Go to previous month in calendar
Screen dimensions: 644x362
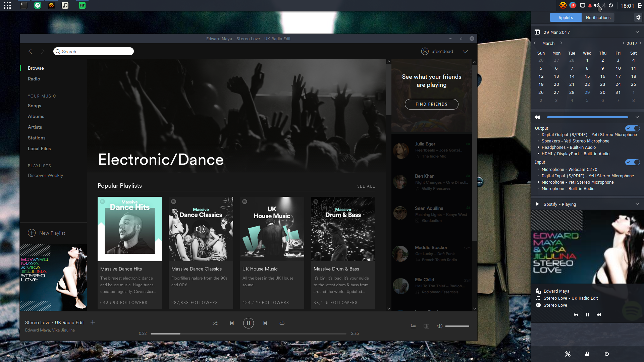(x=535, y=43)
